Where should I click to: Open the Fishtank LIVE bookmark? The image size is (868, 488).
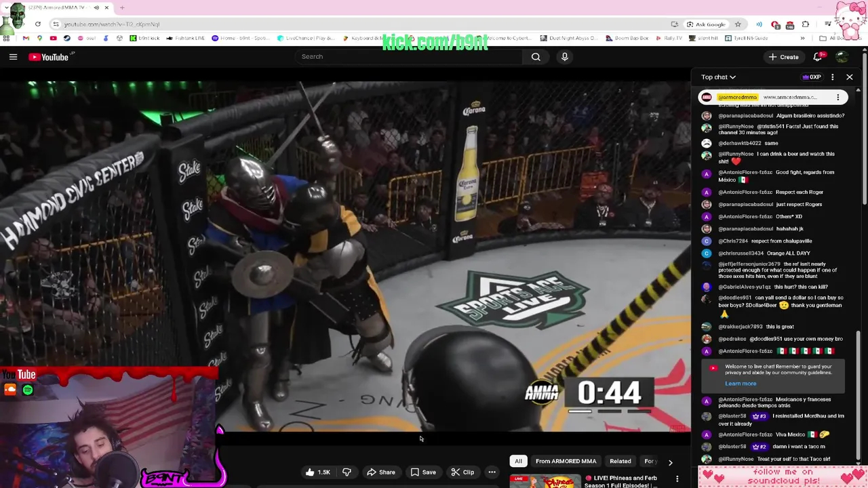pyautogui.click(x=186, y=38)
